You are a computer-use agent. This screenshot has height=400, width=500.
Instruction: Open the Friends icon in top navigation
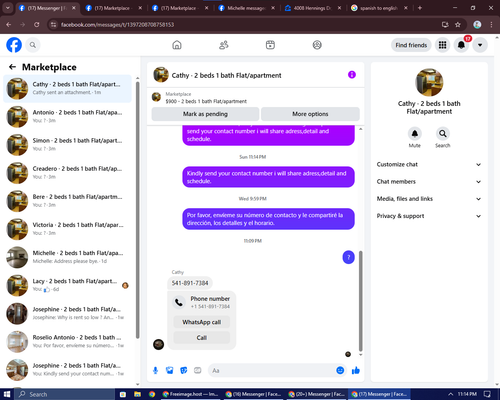(224, 45)
